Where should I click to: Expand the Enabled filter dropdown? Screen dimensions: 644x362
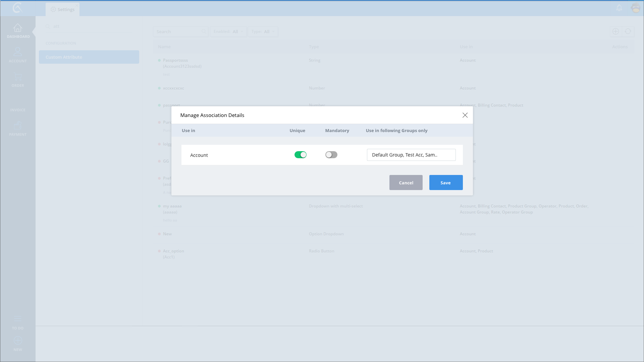[x=228, y=32]
